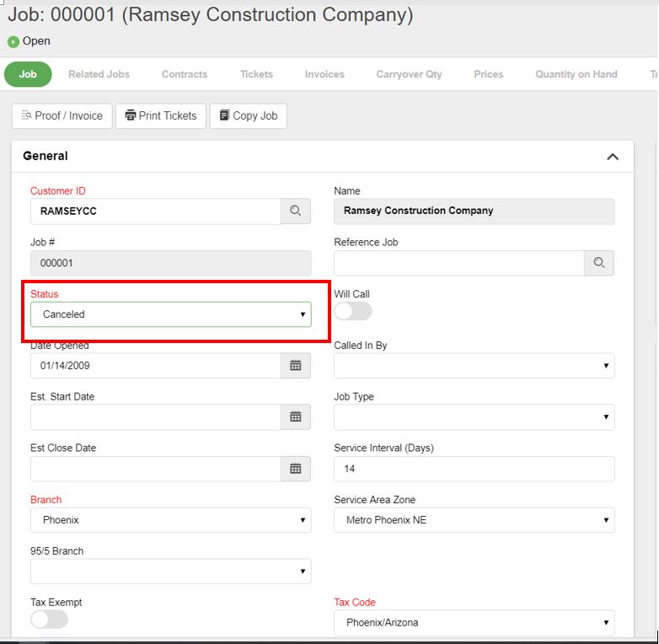Click the Print Tickets button
This screenshot has width=659, height=644.
pyautogui.click(x=161, y=116)
